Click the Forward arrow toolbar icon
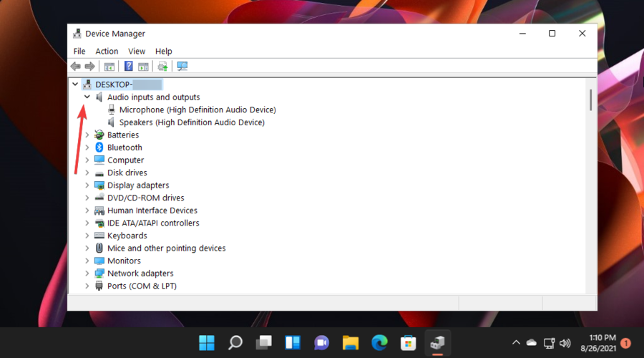 (89, 66)
